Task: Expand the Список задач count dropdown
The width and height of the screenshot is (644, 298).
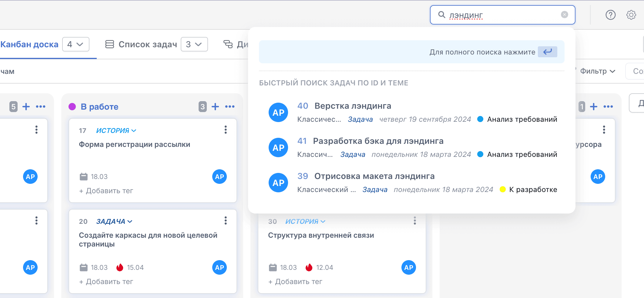Action: tap(194, 44)
